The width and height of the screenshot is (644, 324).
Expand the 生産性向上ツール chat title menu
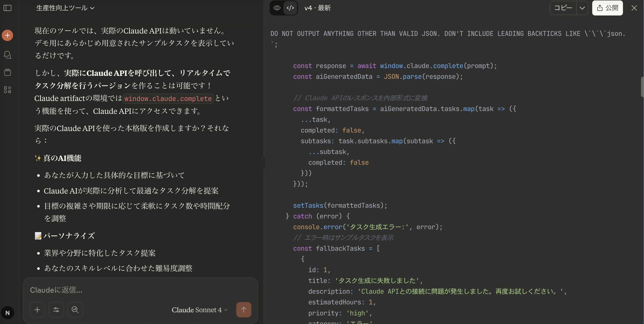[x=66, y=8]
